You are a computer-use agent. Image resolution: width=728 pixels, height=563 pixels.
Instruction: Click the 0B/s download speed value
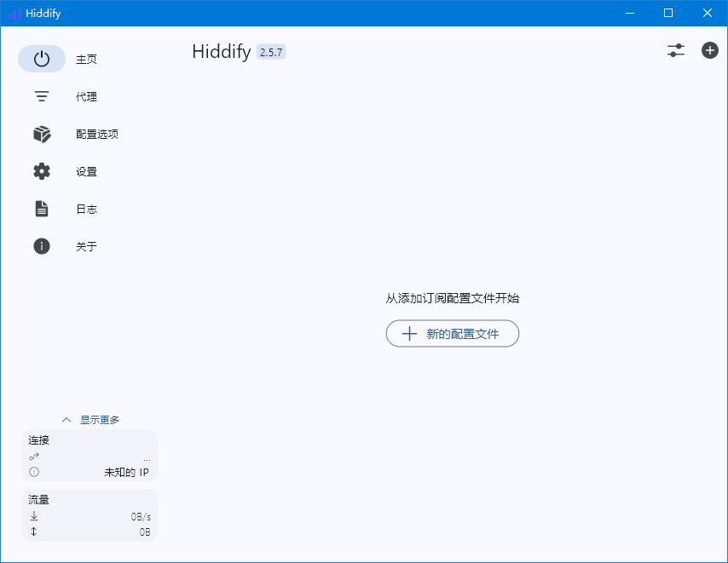coord(141,517)
